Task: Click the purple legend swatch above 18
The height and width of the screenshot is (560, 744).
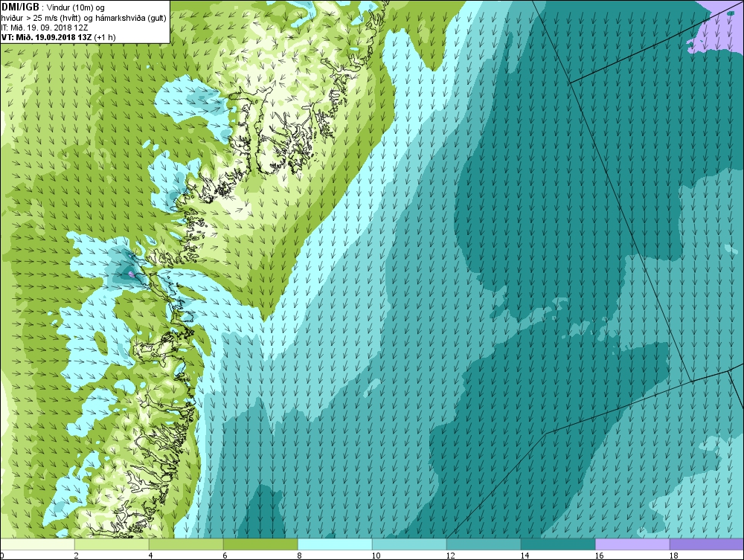Action: point(707,544)
